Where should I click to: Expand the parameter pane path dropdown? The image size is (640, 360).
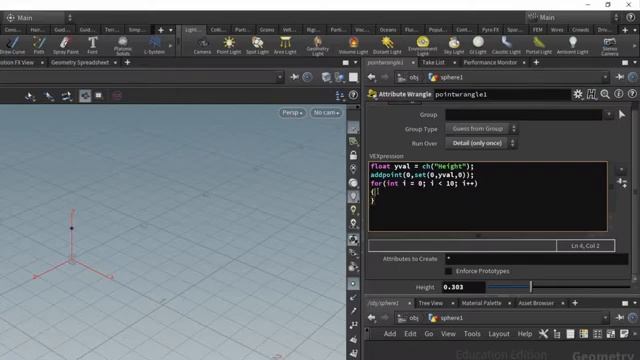pos(605,77)
